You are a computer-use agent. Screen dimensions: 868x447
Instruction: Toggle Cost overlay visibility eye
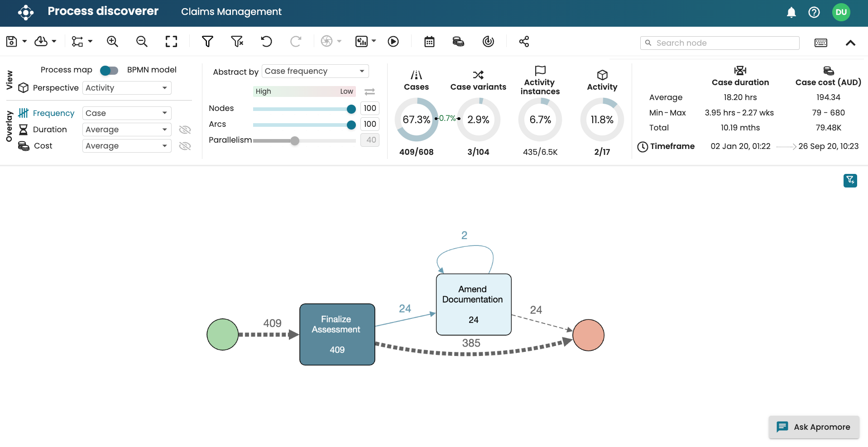click(185, 146)
